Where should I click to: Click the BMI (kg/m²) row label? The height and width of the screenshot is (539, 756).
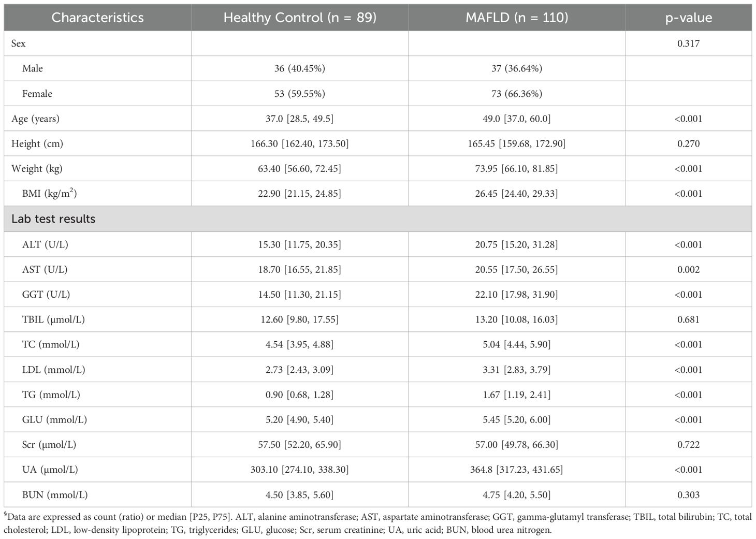coord(49,194)
